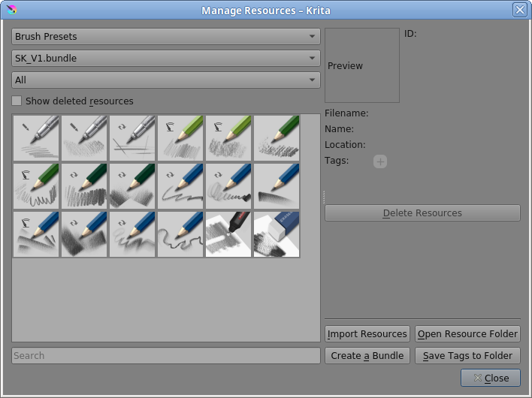The image size is (532, 398).
Task: Click the plus button to add a tag
Action: tap(380, 161)
